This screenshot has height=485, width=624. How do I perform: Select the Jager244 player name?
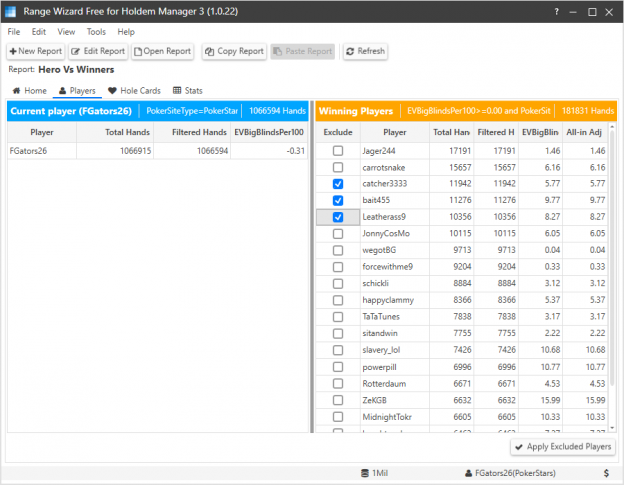coord(379,151)
